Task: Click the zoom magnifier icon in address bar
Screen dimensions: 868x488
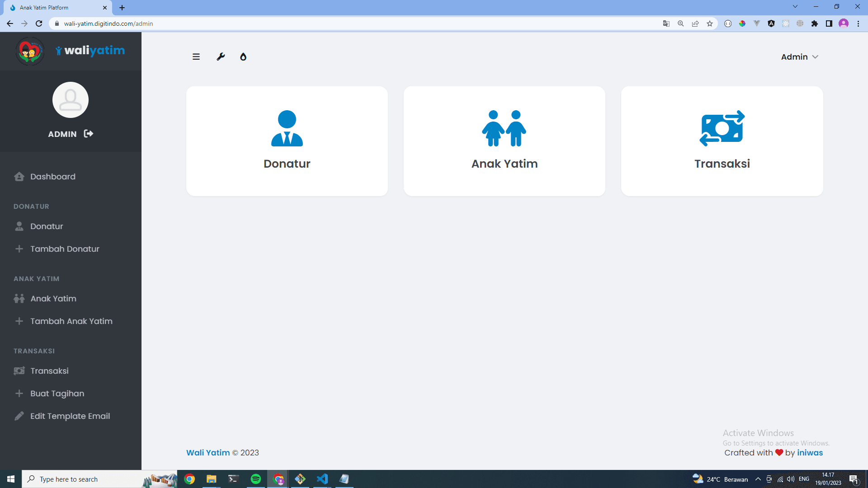Action: 681,23
